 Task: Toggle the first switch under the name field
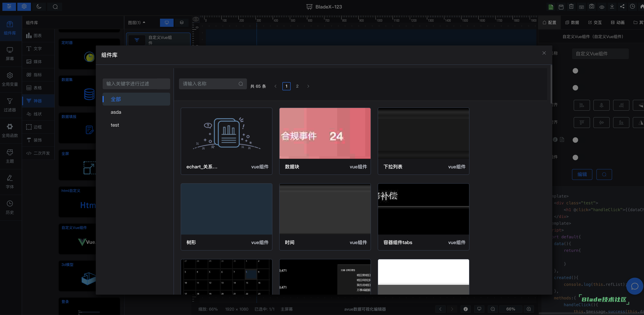point(575,71)
